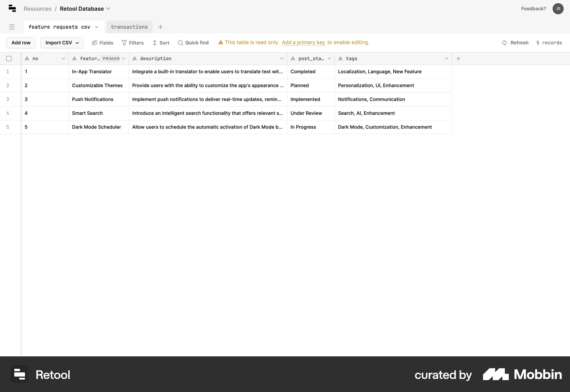Add a new column with the plus icon
The image size is (570, 392).
[x=458, y=59]
